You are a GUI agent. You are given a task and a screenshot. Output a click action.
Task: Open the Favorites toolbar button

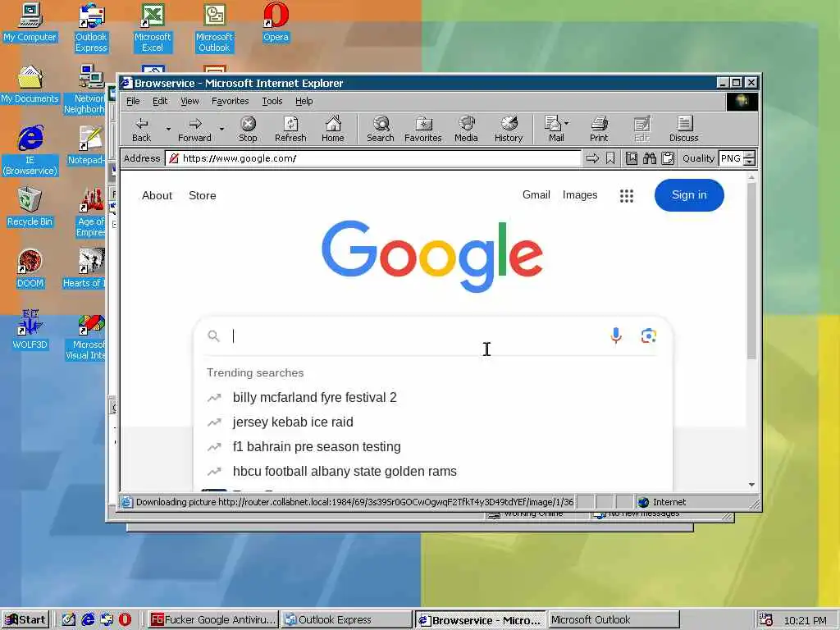coord(422,130)
